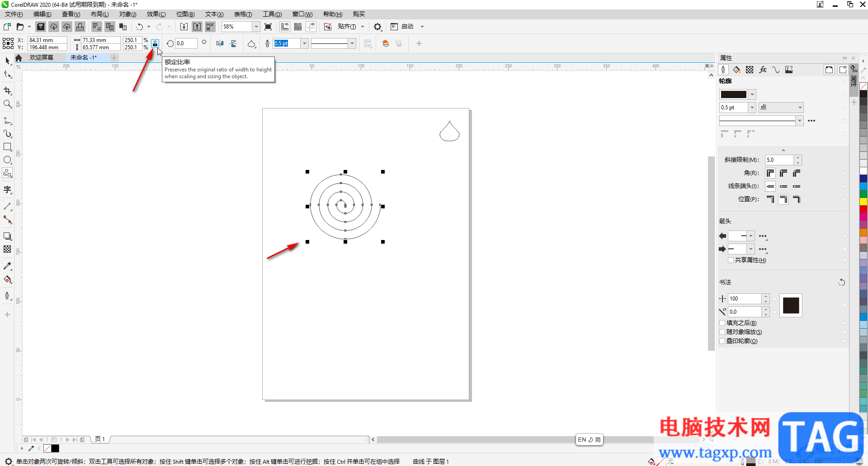
Task: Open the fx effects tab in properties
Action: [763, 70]
